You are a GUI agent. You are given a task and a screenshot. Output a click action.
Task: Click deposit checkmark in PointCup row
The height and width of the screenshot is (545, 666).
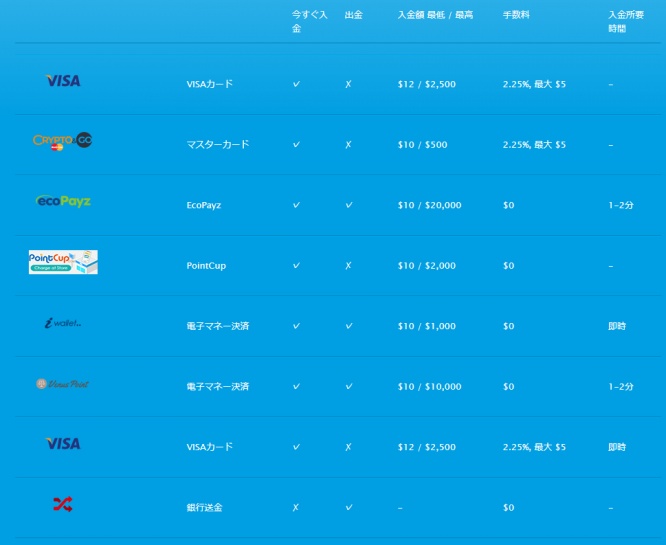point(296,265)
